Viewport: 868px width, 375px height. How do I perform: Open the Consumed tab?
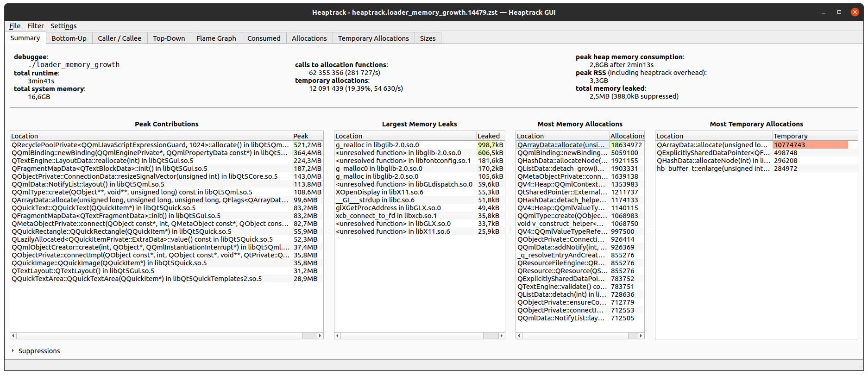(264, 38)
